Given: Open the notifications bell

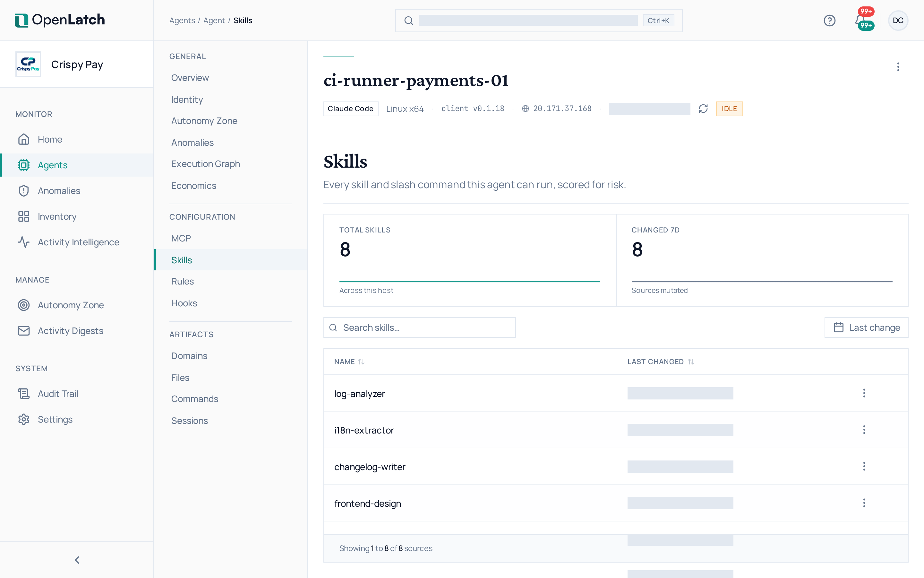Looking at the screenshot, I should click(x=860, y=20).
